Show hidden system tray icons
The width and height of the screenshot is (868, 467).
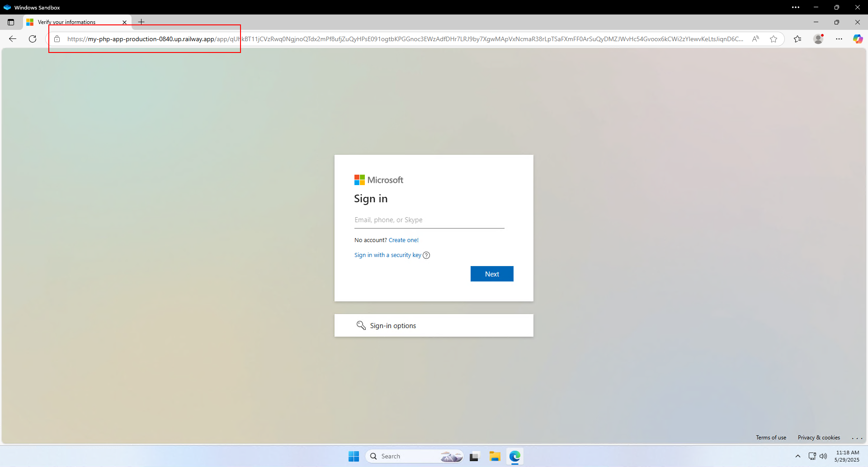coord(798,456)
